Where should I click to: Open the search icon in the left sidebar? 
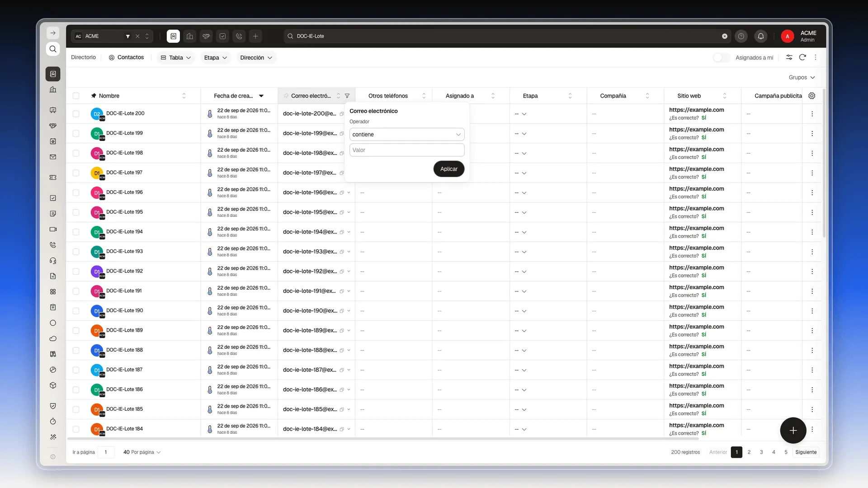[x=53, y=49]
